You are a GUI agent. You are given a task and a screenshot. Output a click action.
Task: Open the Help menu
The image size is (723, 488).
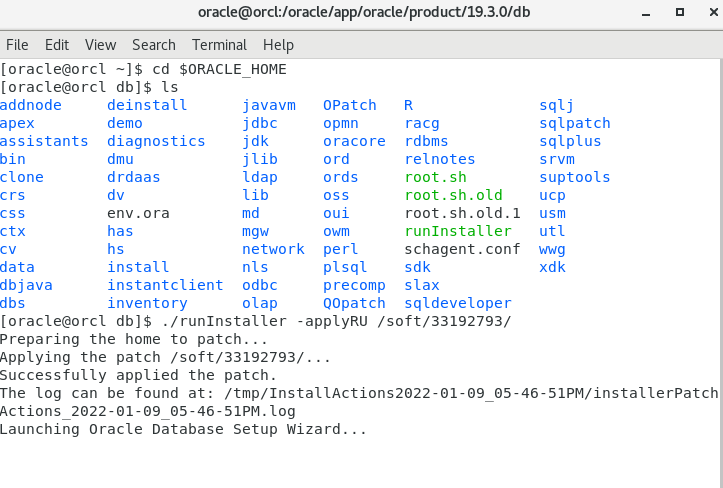point(278,45)
